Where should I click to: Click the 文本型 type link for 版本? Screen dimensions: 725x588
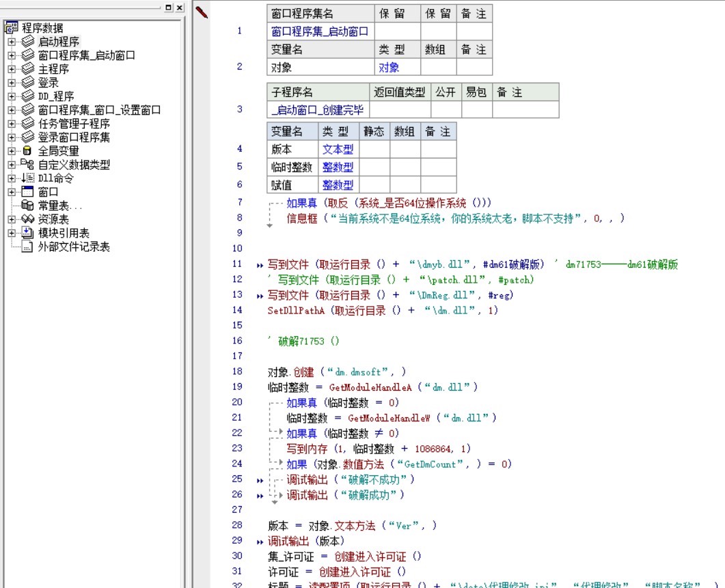pos(338,150)
